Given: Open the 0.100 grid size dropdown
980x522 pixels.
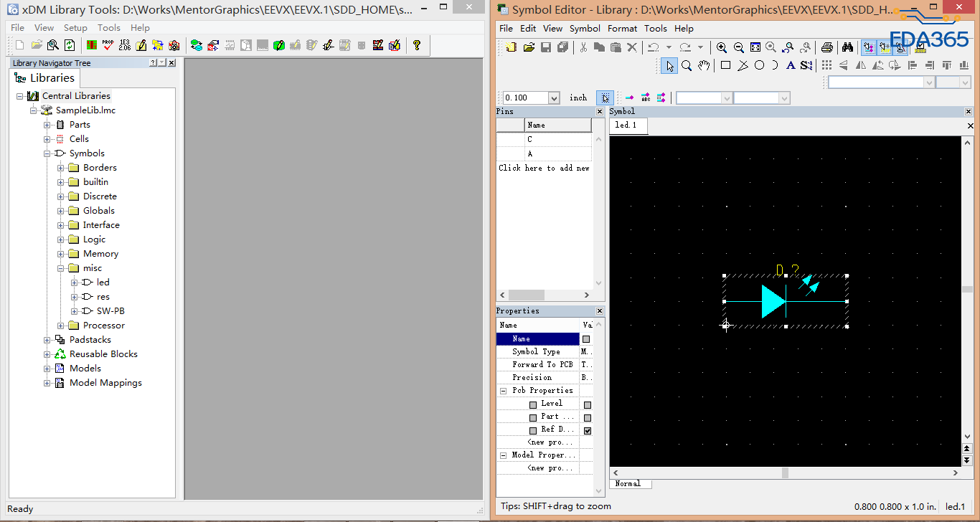Looking at the screenshot, I should coord(553,98).
